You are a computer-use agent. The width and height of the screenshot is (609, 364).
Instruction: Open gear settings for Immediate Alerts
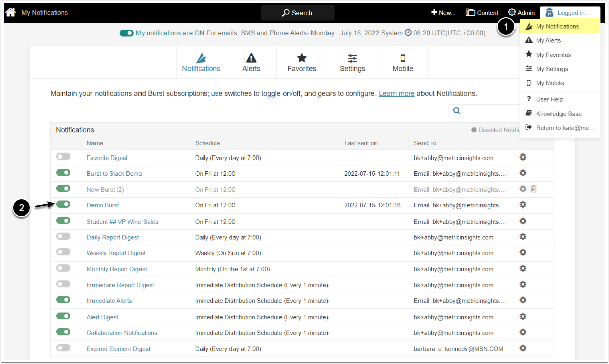pyautogui.click(x=523, y=300)
